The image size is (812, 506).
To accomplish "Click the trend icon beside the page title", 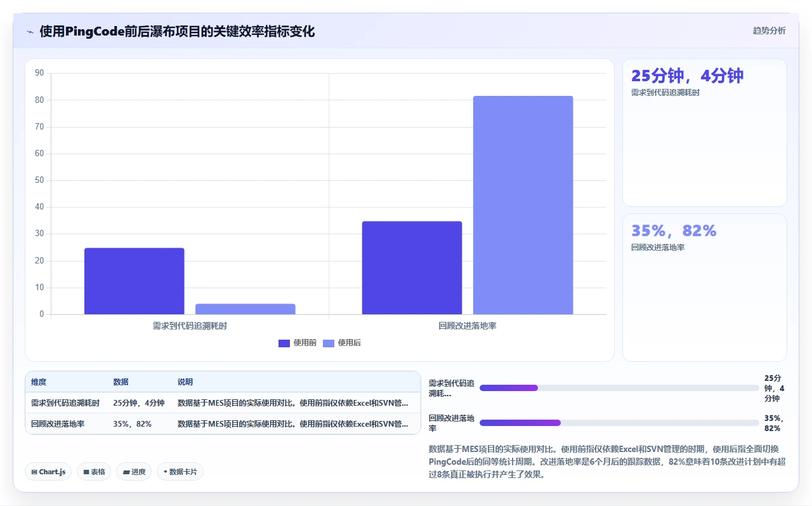I will click(x=30, y=32).
